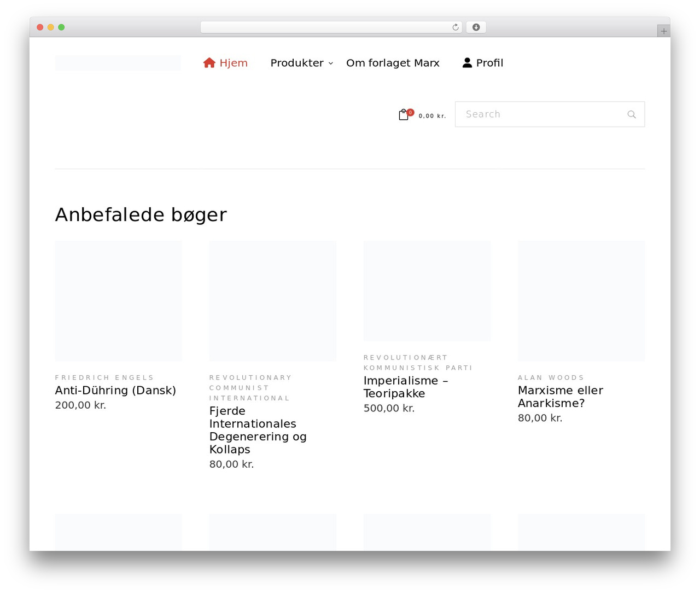The image size is (700, 593).
Task: Click the 500,00 kr. price
Action: click(389, 409)
